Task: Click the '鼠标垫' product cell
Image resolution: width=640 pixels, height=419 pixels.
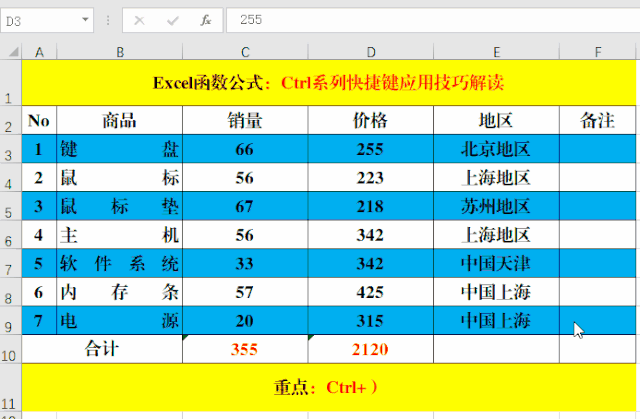Action: pos(120,206)
